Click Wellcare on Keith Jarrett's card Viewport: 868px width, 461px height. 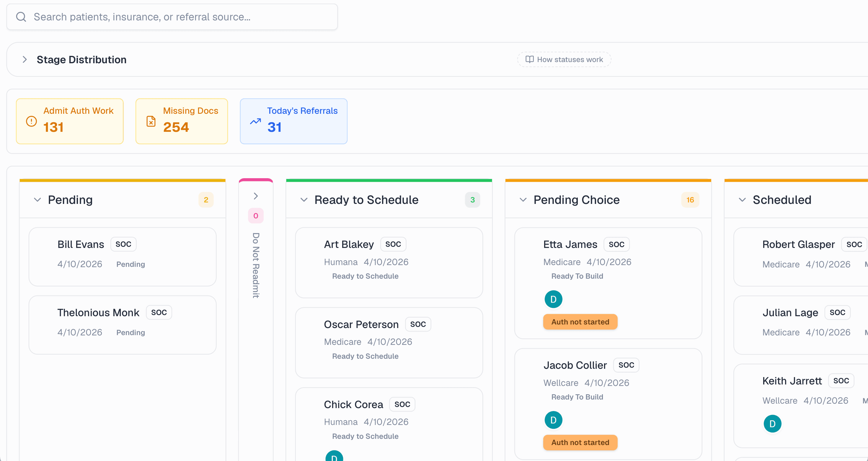point(780,401)
